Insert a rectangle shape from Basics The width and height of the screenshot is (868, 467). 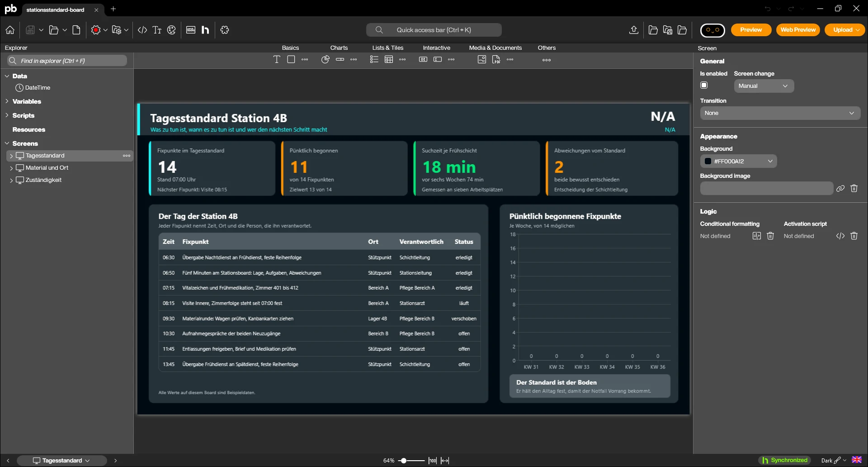pos(291,59)
